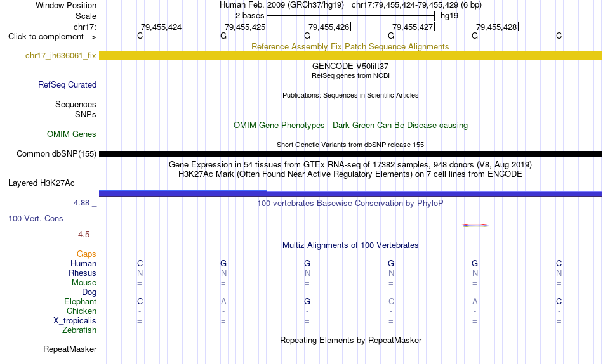The width and height of the screenshot is (603, 364).
Task: Click the black Common dbSNP track bar
Action: coord(350,153)
